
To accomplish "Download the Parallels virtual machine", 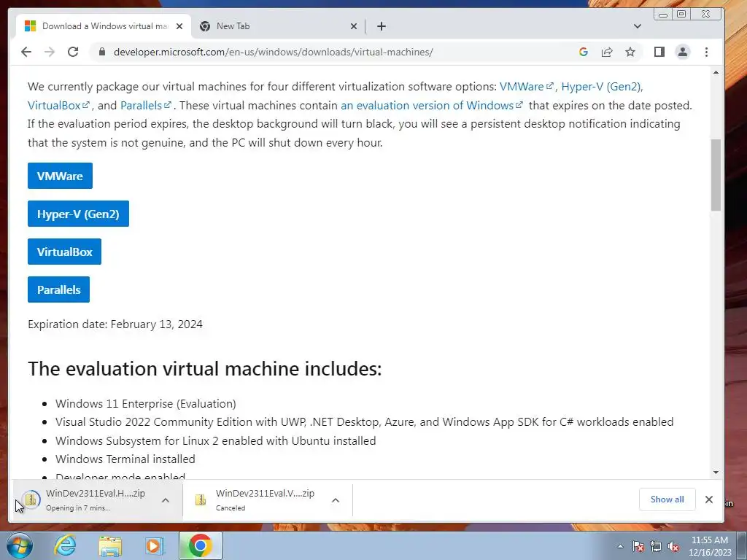I will tap(58, 289).
